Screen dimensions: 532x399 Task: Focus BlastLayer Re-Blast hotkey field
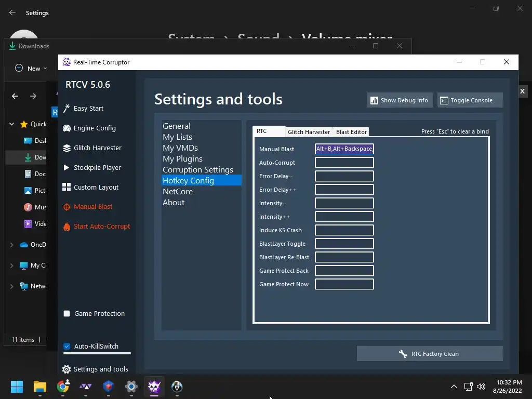coord(344,257)
